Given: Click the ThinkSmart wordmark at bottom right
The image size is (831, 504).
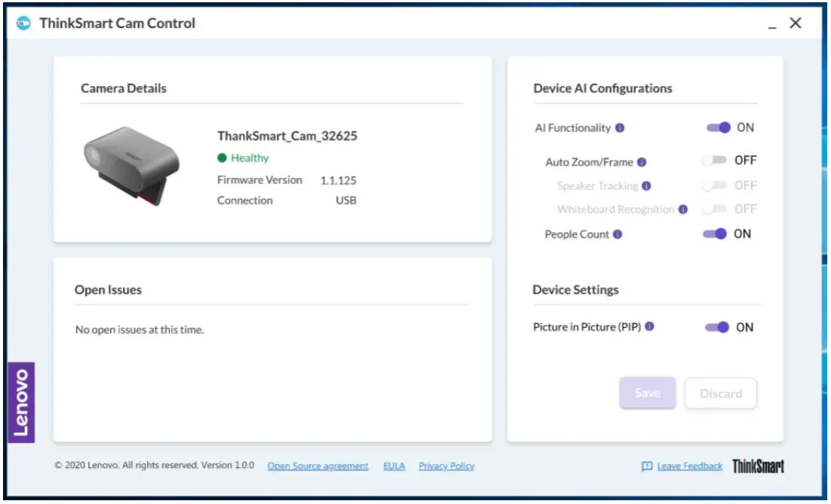Looking at the screenshot, I should pyautogui.click(x=758, y=466).
